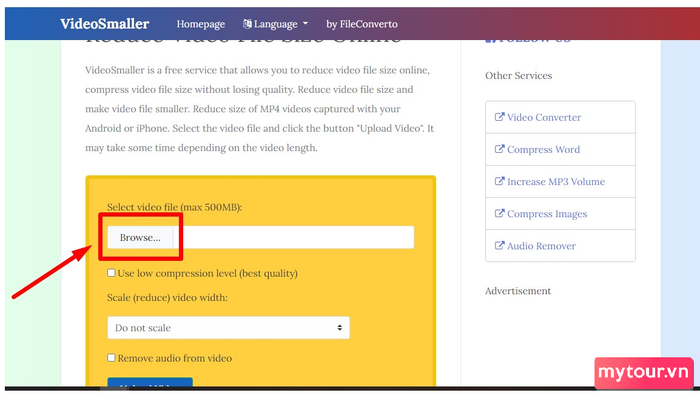Click external-link icon beside Audio Remover
This screenshot has width=700, height=398.
(499, 245)
